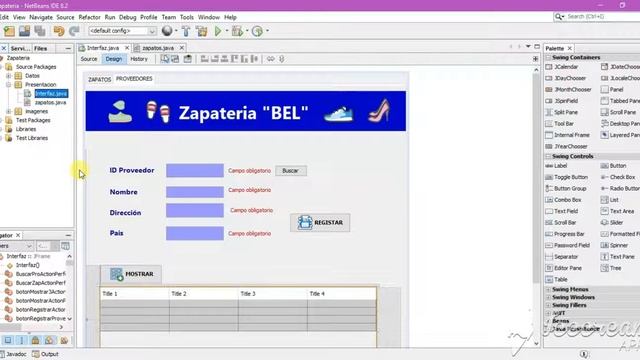640x360 pixels.
Task: Click the REGISTAR button in the form
Action: point(320,222)
